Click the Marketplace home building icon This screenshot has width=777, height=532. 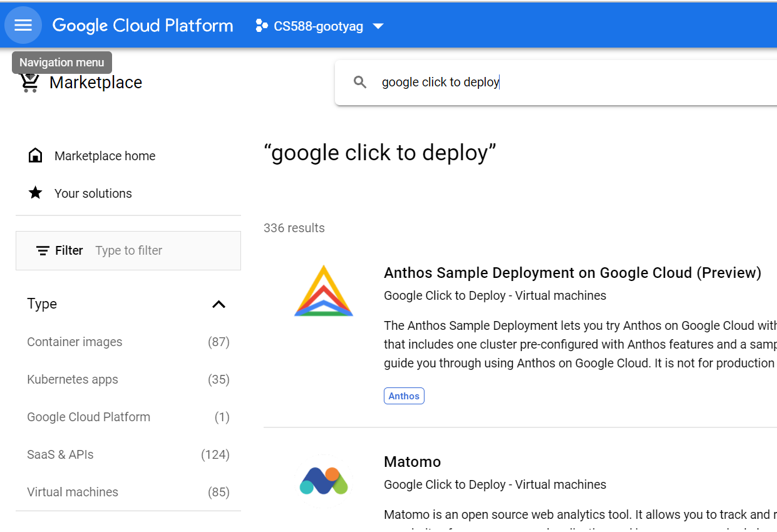pos(36,156)
